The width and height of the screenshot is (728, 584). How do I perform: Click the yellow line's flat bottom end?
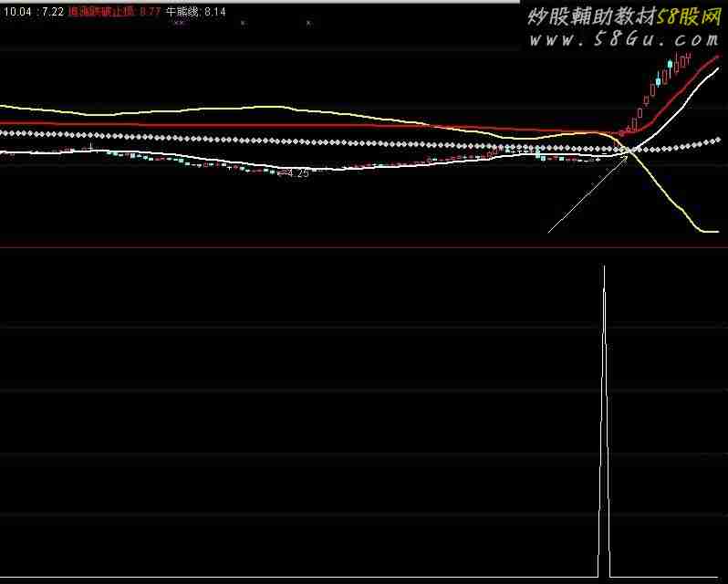709,232
